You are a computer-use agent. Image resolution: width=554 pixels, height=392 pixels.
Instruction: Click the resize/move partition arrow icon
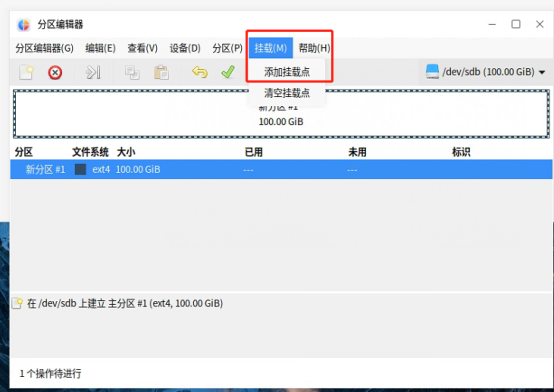point(93,72)
